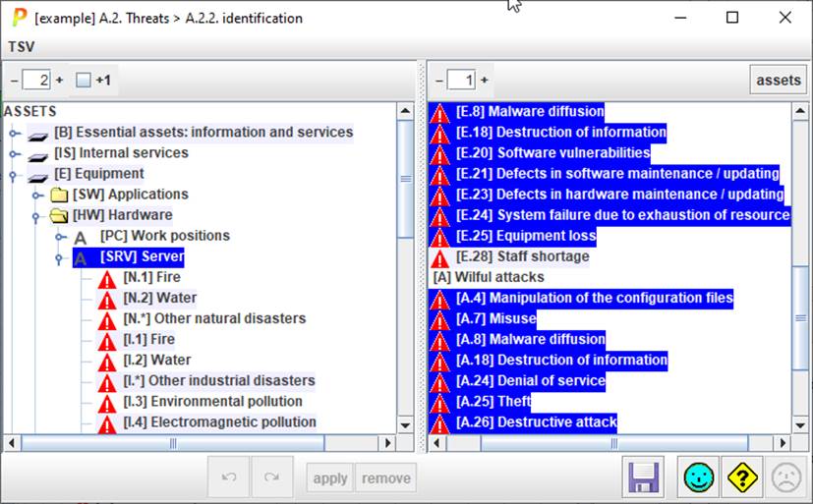Click the [SW] Applications folder icon
The height and width of the screenshot is (504, 813).
59,195
